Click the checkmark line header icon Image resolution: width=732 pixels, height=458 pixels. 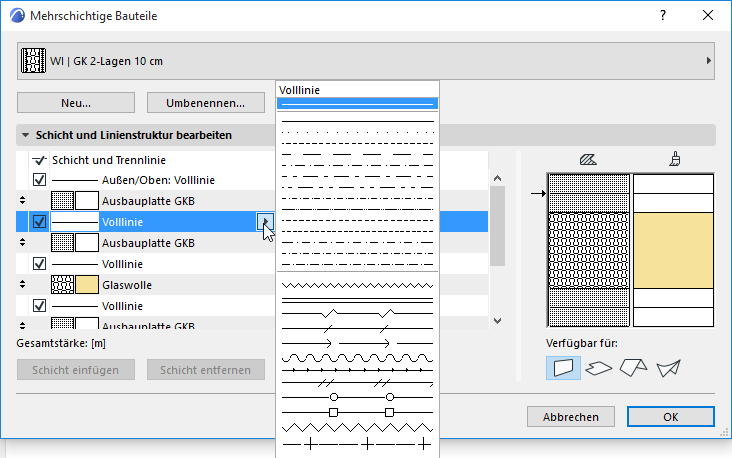tap(39, 160)
